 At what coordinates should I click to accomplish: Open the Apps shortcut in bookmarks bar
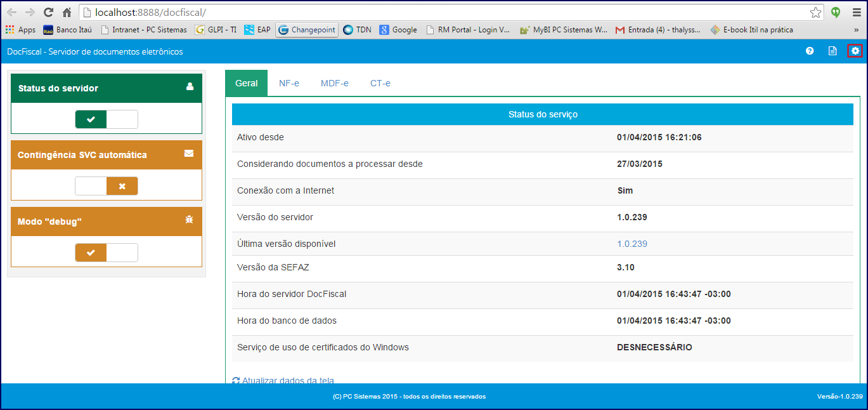click(x=20, y=30)
